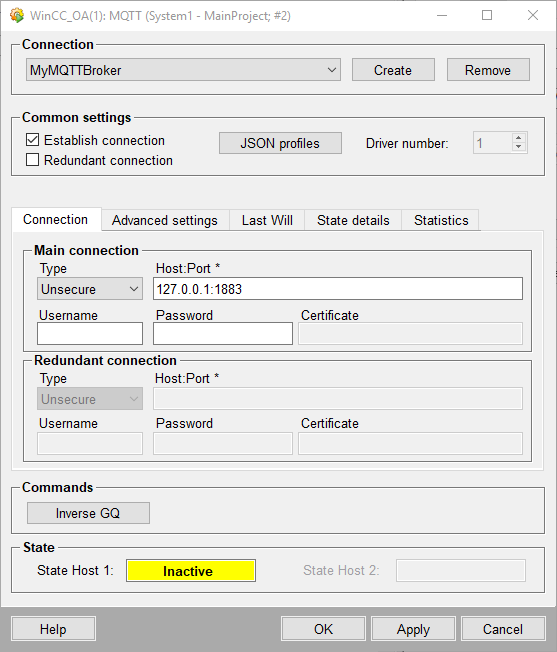Open the MyMQTTBroker connection dropdown
The height and width of the screenshot is (652, 557).
pos(183,70)
